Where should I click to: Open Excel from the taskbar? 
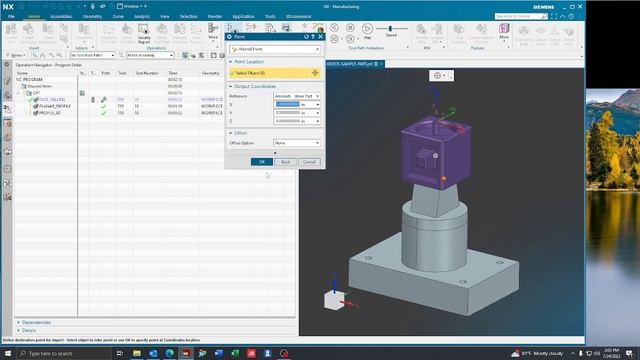point(235,353)
